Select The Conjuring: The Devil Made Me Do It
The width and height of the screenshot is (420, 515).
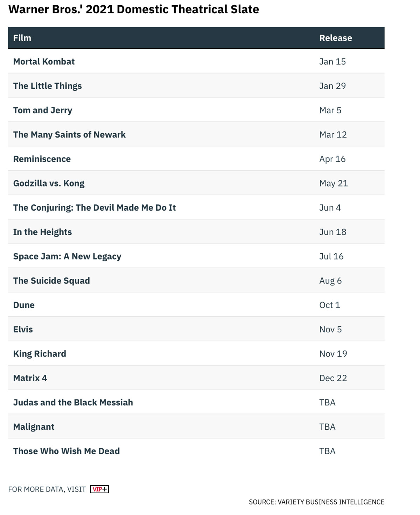(x=94, y=207)
